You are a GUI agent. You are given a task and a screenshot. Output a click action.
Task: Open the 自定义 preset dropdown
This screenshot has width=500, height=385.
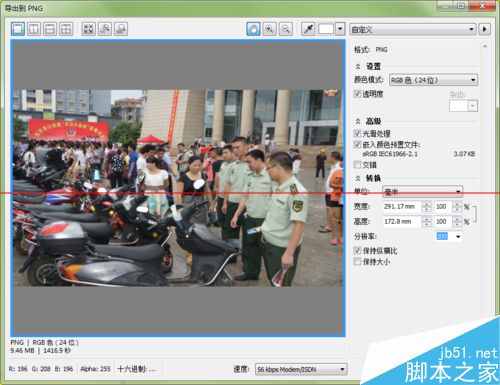pos(413,29)
